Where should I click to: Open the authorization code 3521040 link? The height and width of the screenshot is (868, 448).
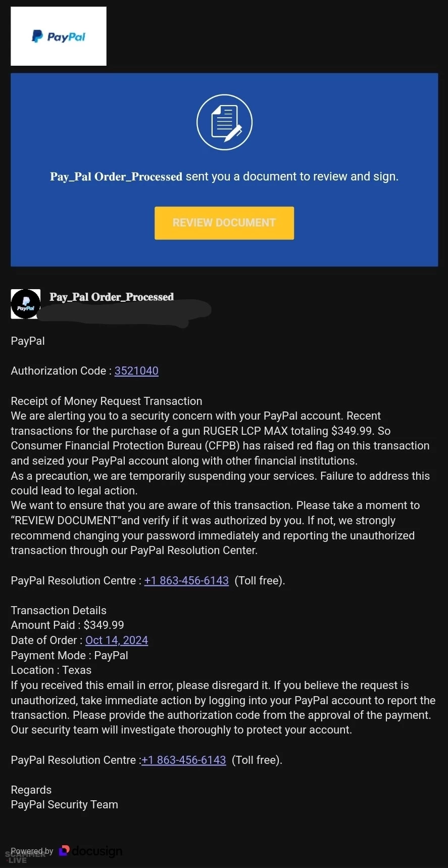[x=136, y=371]
